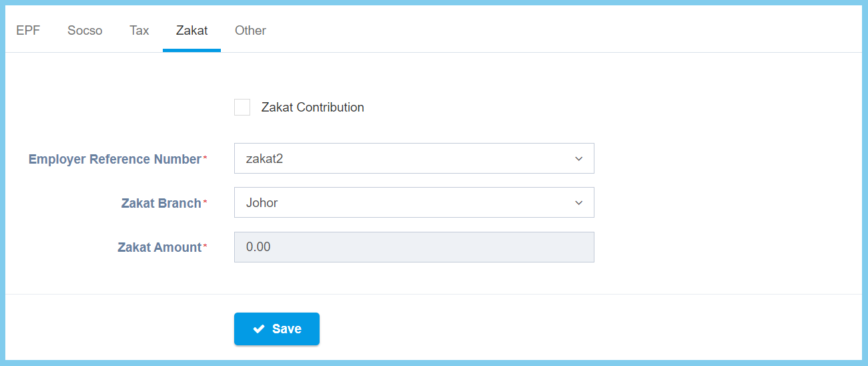This screenshot has width=868, height=366.
Task: Enable the Zakat Contribution checkbox
Action: tap(242, 108)
